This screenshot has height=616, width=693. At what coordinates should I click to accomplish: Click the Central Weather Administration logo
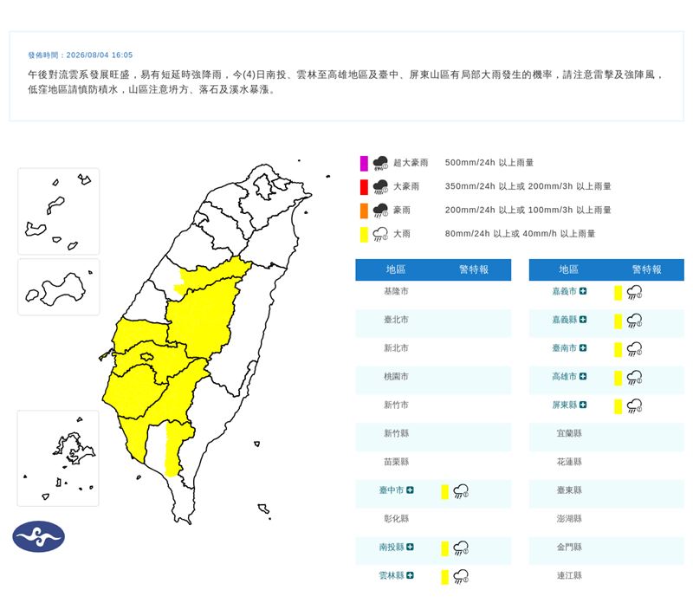coord(38,536)
